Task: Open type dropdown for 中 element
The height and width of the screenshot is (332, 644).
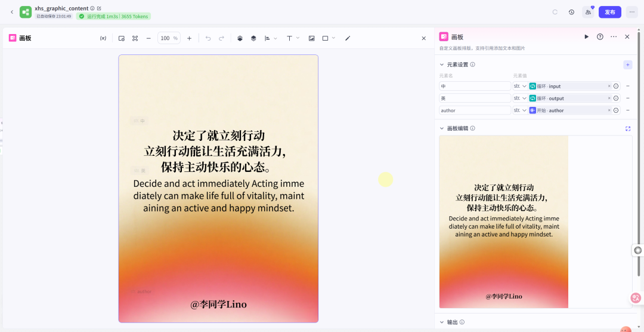Action: click(521, 86)
